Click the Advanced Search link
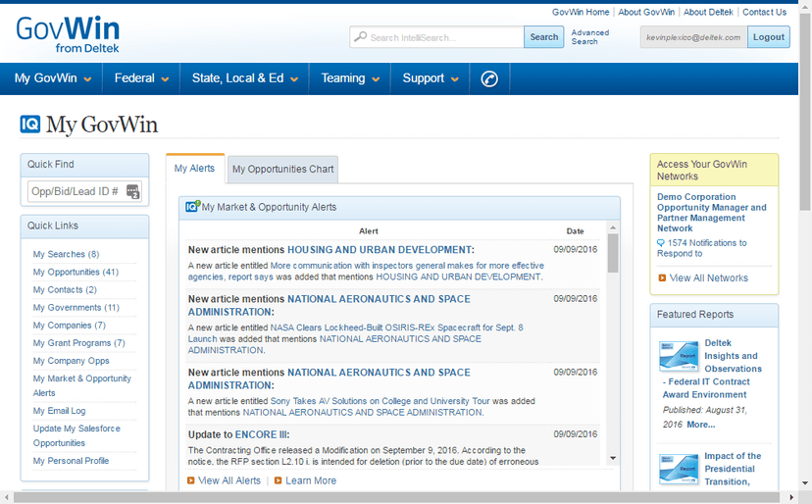The image size is (812, 504). [590, 37]
